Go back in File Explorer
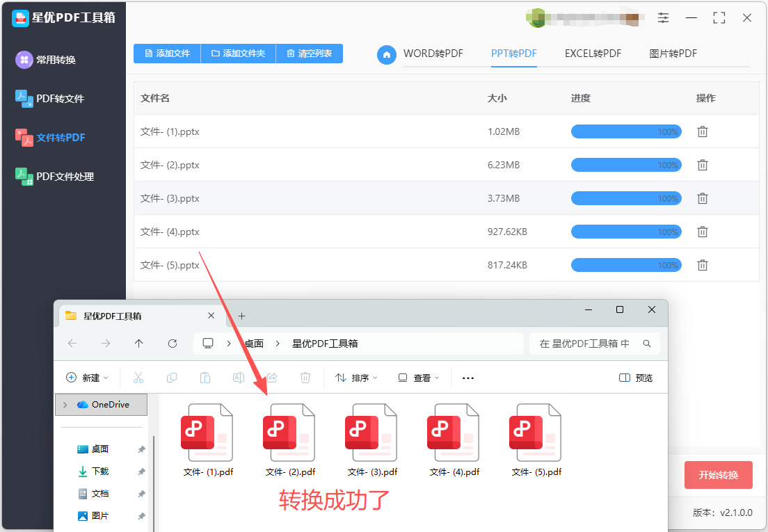The height and width of the screenshot is (532, 768). coord(72,344)
